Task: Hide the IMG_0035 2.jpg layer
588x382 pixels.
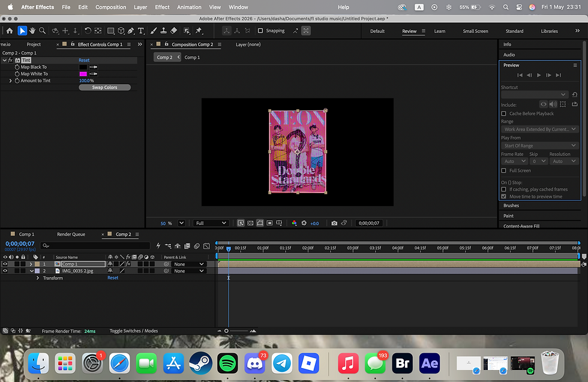Action: [5, 270]
